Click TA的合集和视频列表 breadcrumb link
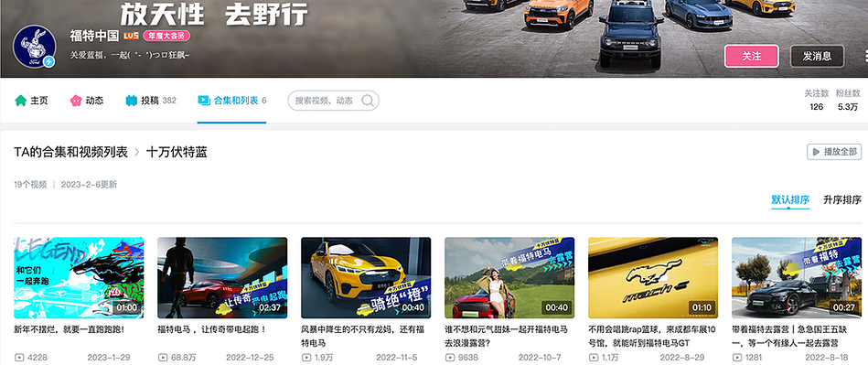868x365 pixels. pyautogui.click(x=70, y=153)
